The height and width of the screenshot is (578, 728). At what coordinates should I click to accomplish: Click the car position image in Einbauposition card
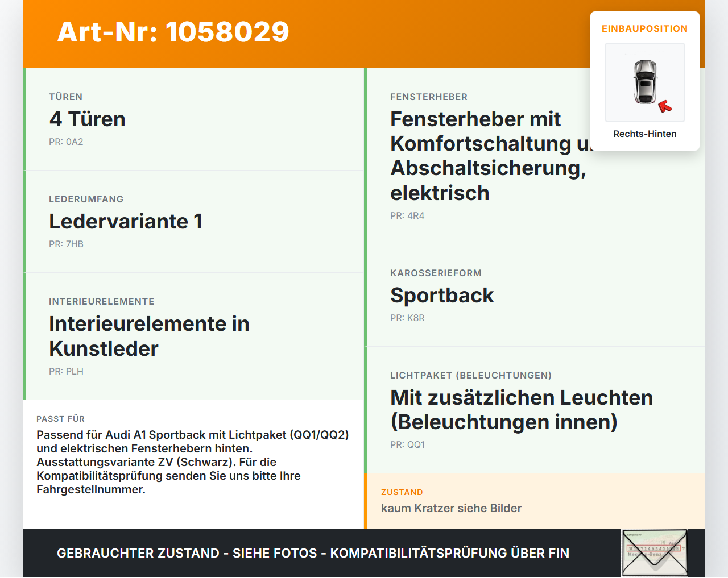[x=645, y=82]
